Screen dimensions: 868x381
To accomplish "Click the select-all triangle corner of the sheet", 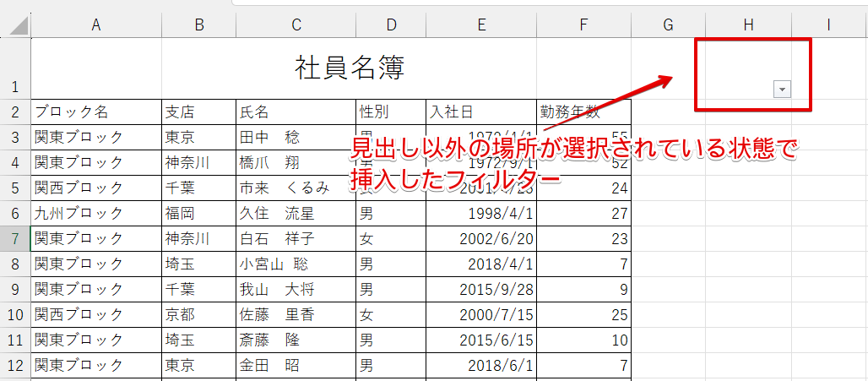I will tap(19, 25).
